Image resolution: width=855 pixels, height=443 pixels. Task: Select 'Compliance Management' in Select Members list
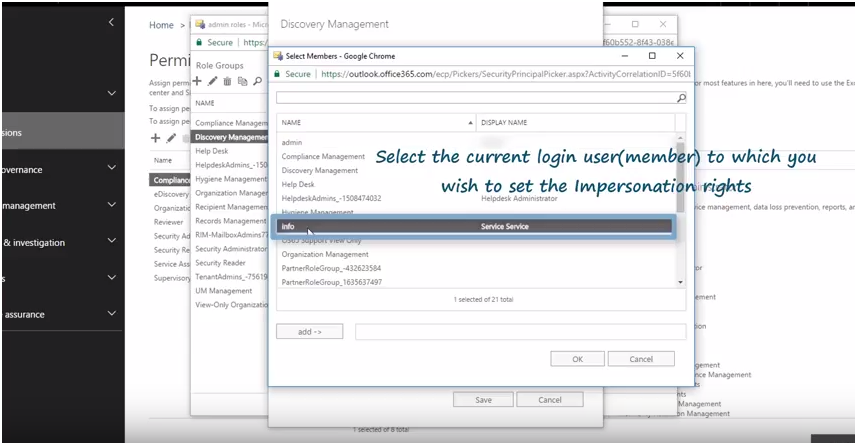tap(476, 157)
